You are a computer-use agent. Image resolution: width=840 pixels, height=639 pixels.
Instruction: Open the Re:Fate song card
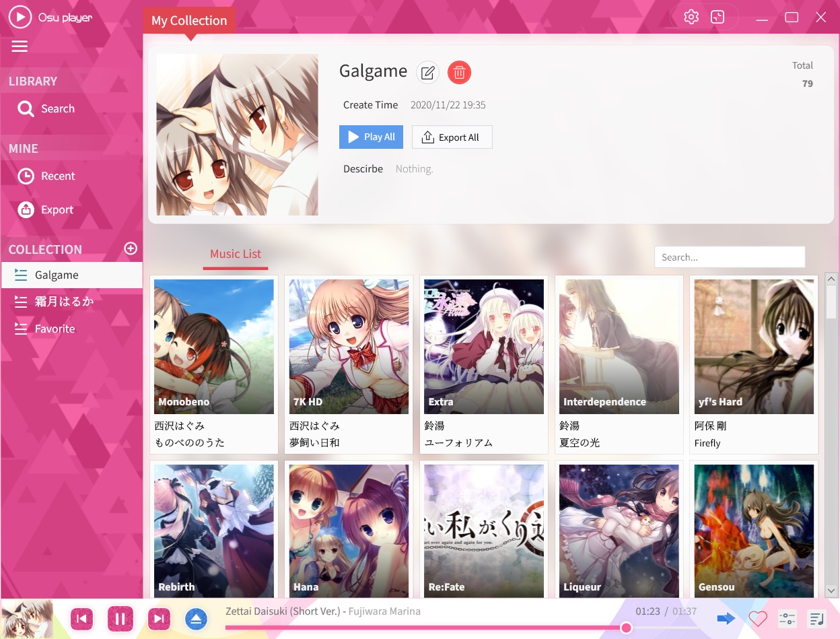pos(484,531)
